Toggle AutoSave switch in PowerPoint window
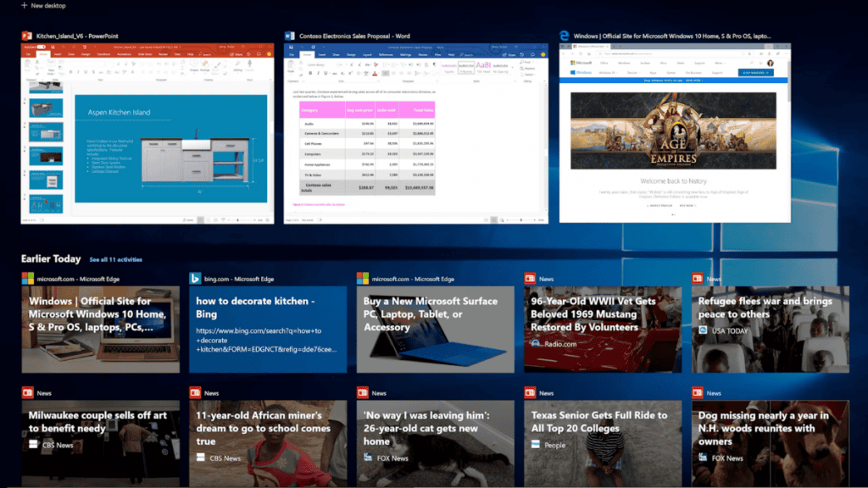868x488 pixels. pos(41,47)
